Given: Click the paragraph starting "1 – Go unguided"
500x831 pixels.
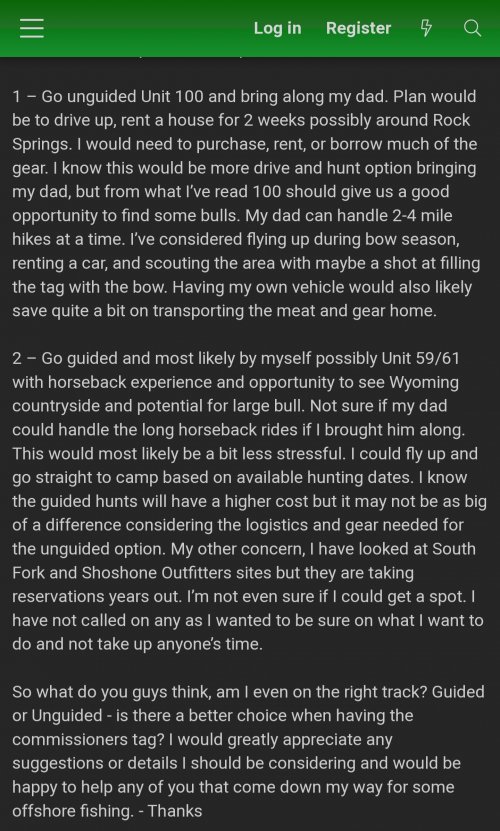Looking at the screenshot, I should pyautogui.click(x=245, y=204).
